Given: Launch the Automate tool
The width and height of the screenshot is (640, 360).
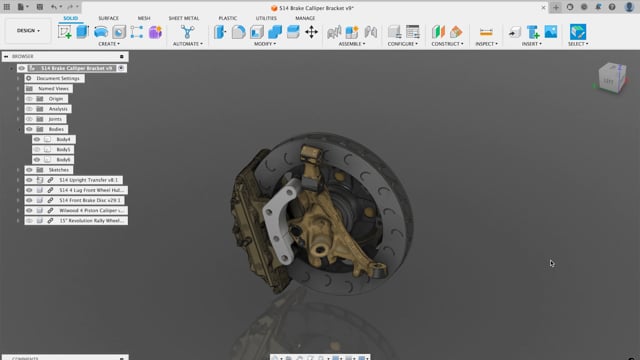Looking at the screenshot, I should 187,32.
